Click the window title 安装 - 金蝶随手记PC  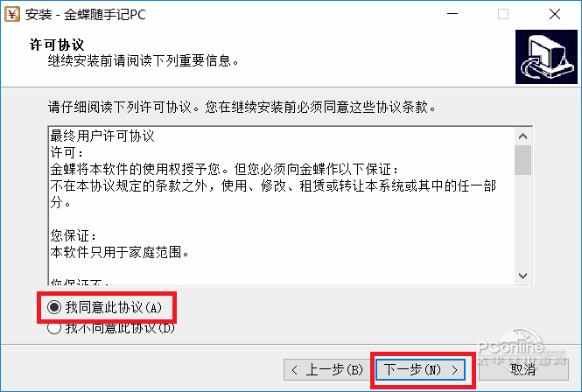(x=86, y=15)
